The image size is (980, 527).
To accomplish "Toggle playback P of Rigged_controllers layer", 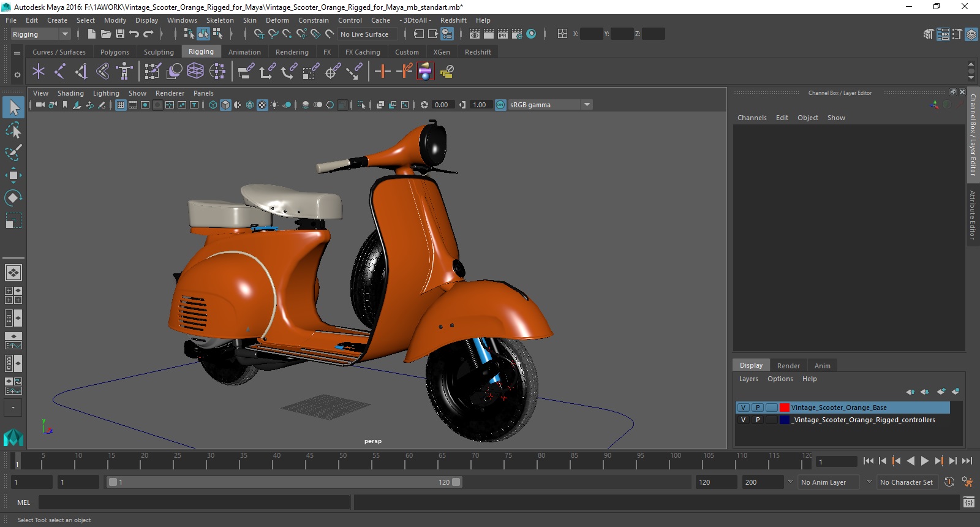I will pos(758,420).
